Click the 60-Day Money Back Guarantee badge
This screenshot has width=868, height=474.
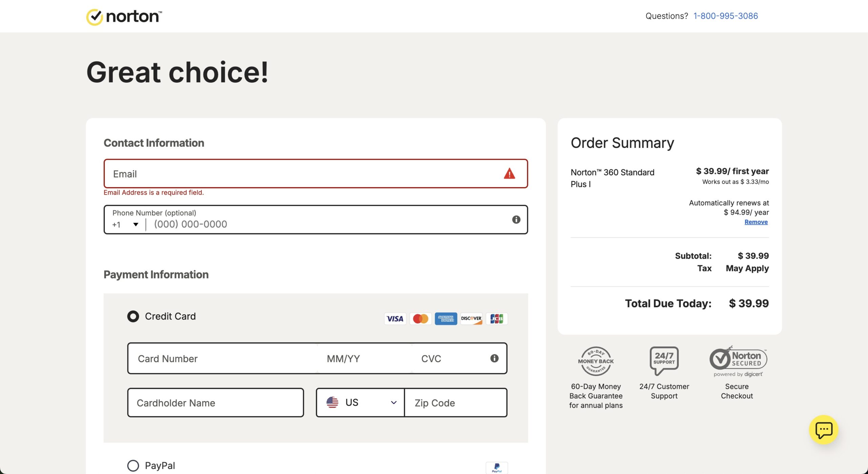(596, 361)
